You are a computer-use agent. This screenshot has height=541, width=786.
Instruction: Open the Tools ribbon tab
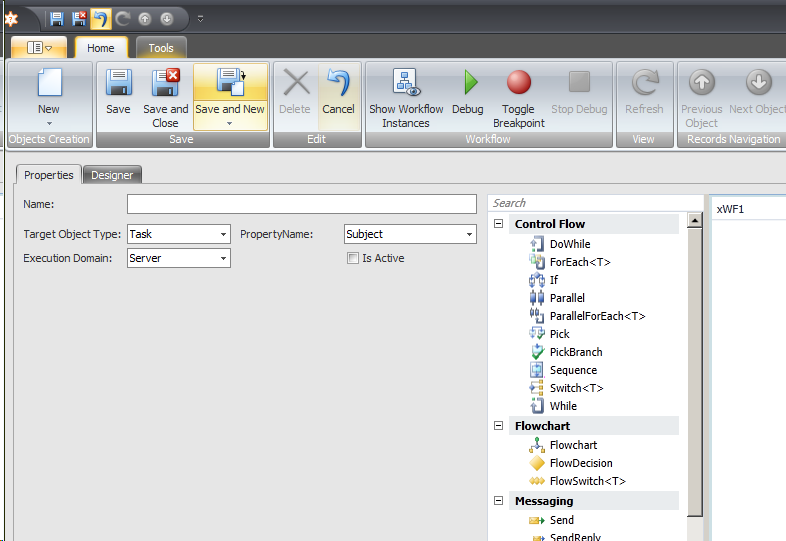coord(160,48)
